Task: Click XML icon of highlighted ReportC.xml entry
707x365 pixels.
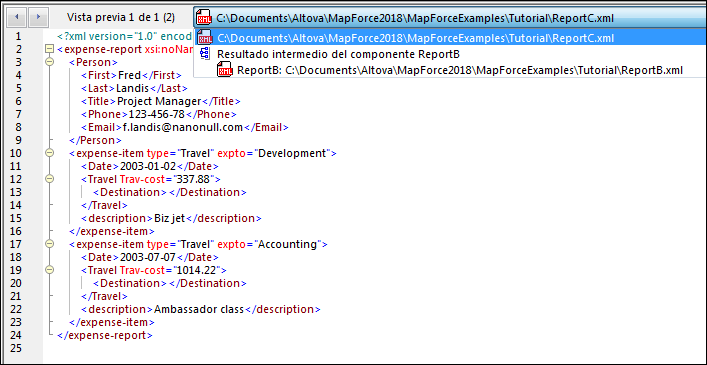Action: 205,37
